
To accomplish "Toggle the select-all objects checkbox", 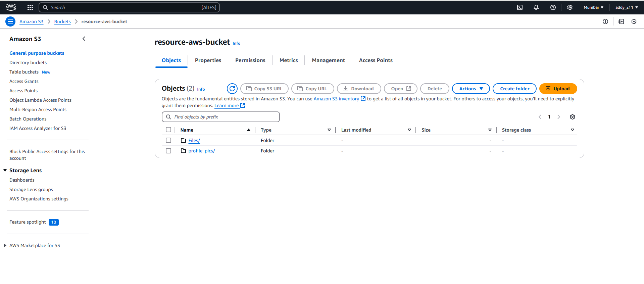I will pyautogui.click(x=168, y=130).
